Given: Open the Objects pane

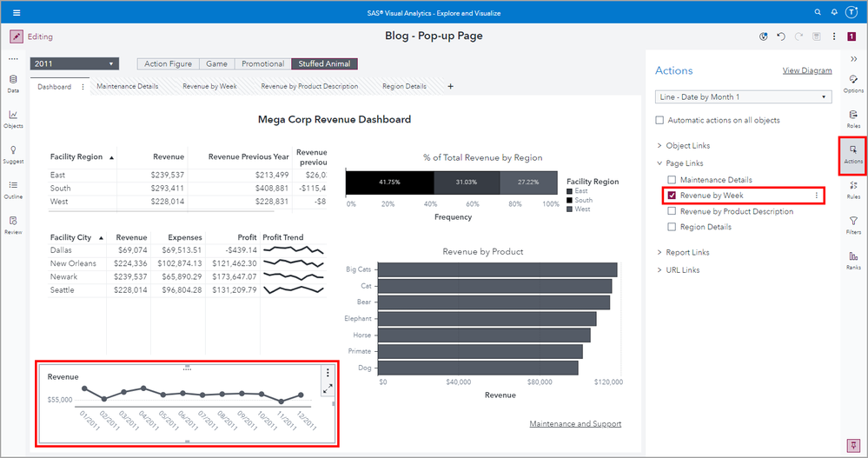Looking at the screenshot, I should click(13, 119).
